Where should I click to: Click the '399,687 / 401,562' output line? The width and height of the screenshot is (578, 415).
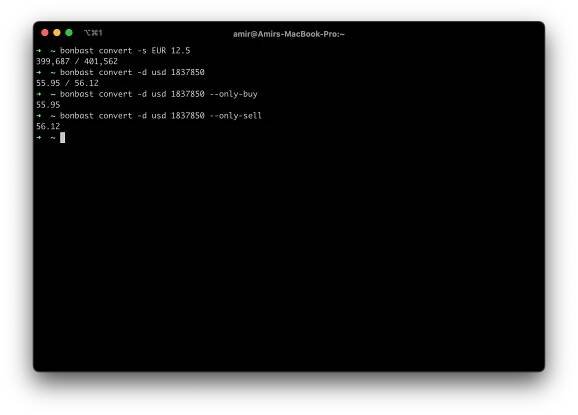(x=77, y=61)
